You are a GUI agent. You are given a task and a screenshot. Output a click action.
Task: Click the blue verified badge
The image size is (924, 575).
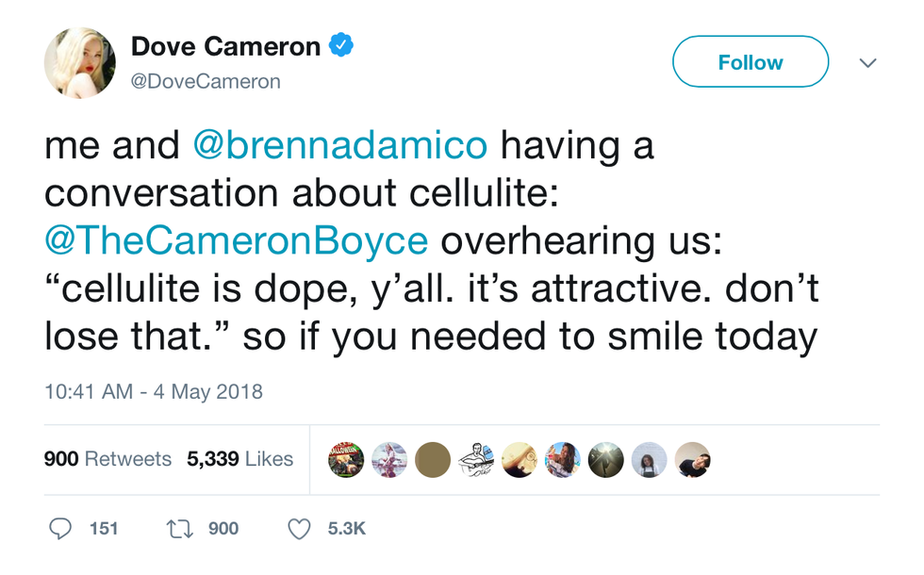pyautogui.click(x=340, y=44)
